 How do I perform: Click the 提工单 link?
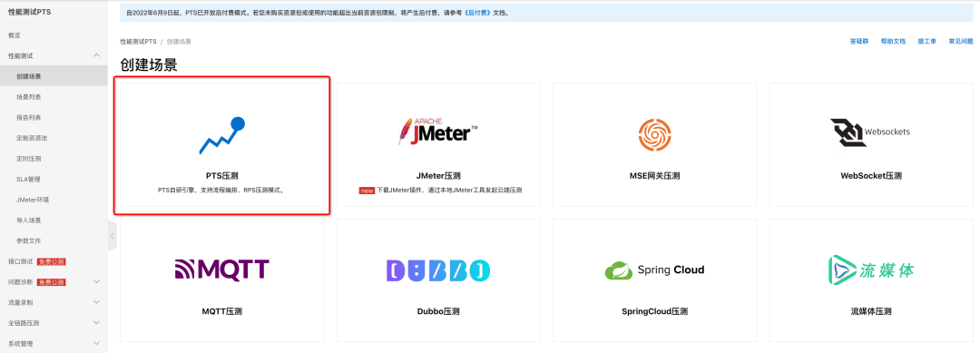[x=926, y=41]
